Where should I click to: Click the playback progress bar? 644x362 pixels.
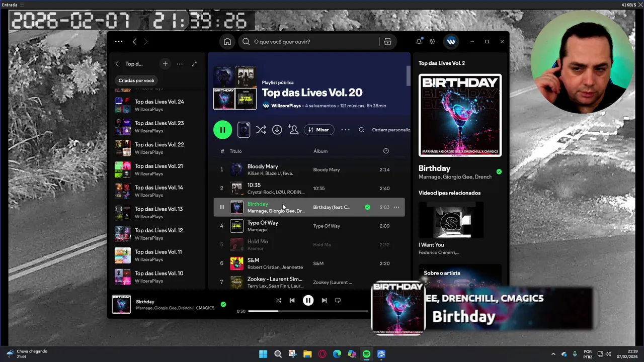coord(308,311)
